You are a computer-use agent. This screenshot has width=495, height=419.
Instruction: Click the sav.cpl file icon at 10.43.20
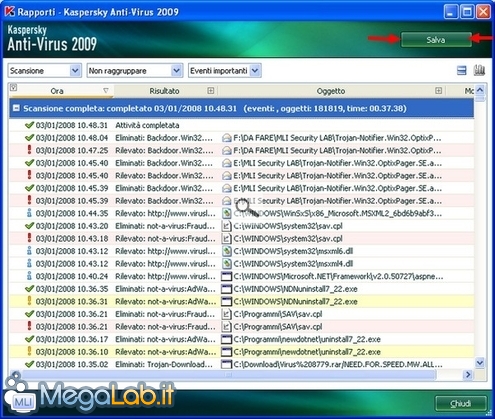click(226, 226)
